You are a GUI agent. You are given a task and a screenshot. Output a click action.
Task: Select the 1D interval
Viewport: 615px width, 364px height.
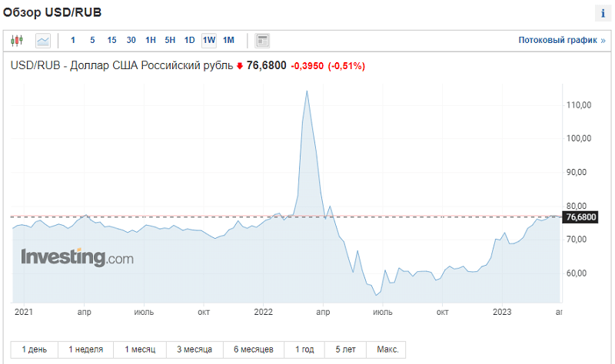click(x=189, y=40)
